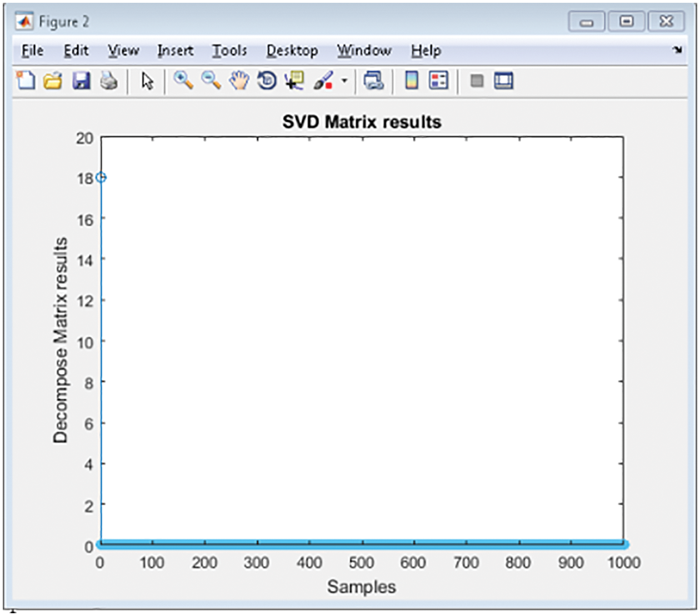This screenshot has height=616, width=700.
Task: Enable the Rotate 3D tool
Action: 267,81
